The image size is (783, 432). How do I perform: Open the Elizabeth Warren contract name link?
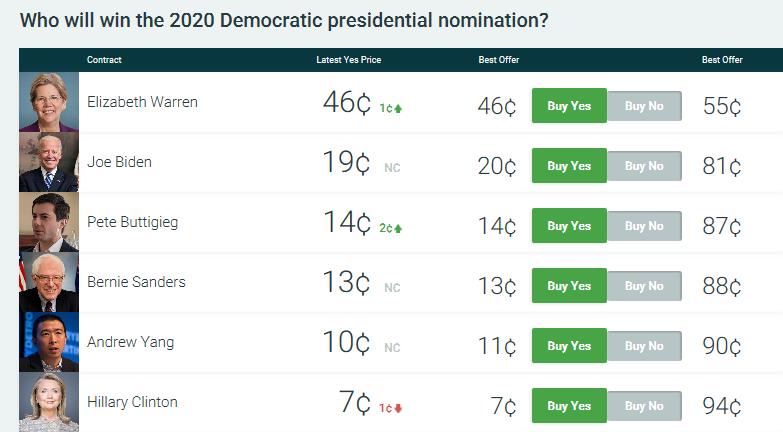tap(142, 102)
